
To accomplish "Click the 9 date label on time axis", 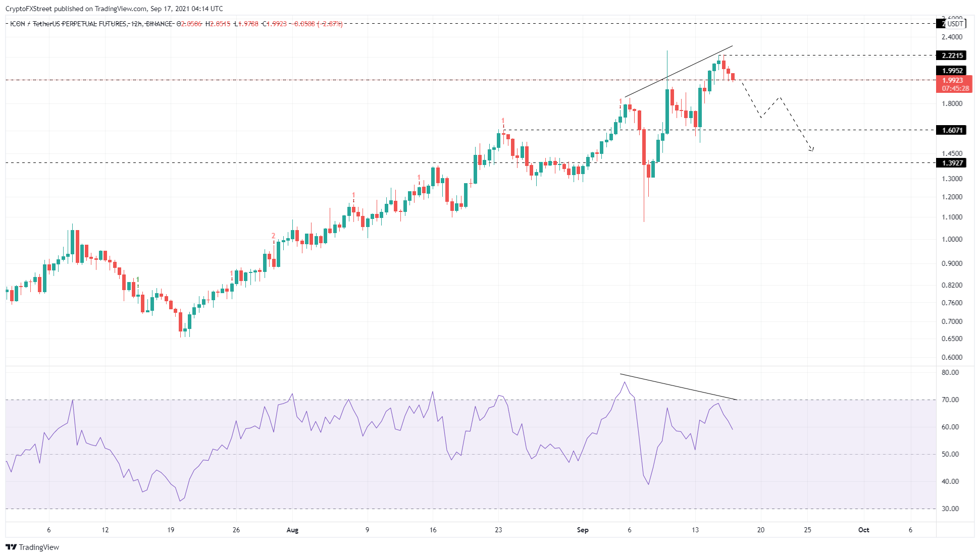I will [368, 530].
